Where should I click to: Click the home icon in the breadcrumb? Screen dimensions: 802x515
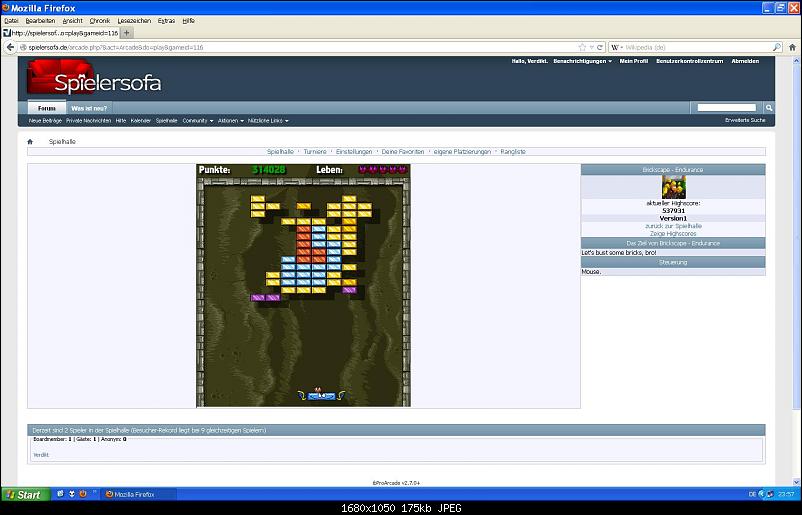(x=30, y=142)
